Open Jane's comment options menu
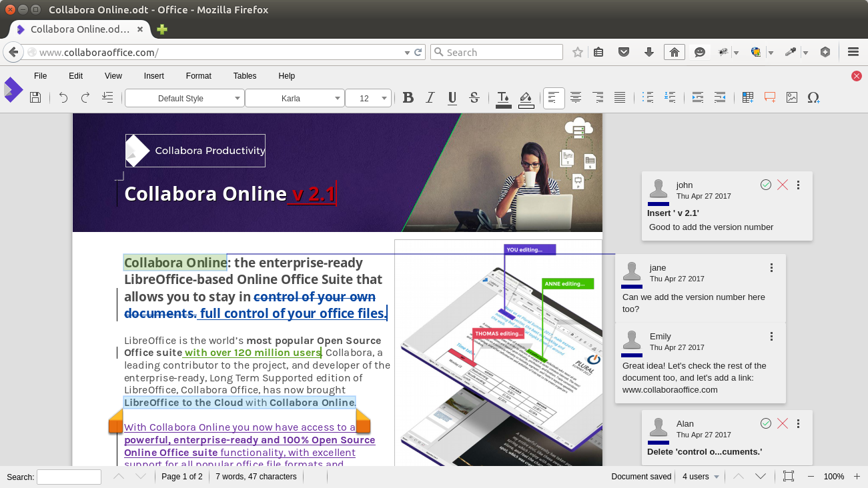This screenshot has height=488, width=868. click(x=771, y=268)
